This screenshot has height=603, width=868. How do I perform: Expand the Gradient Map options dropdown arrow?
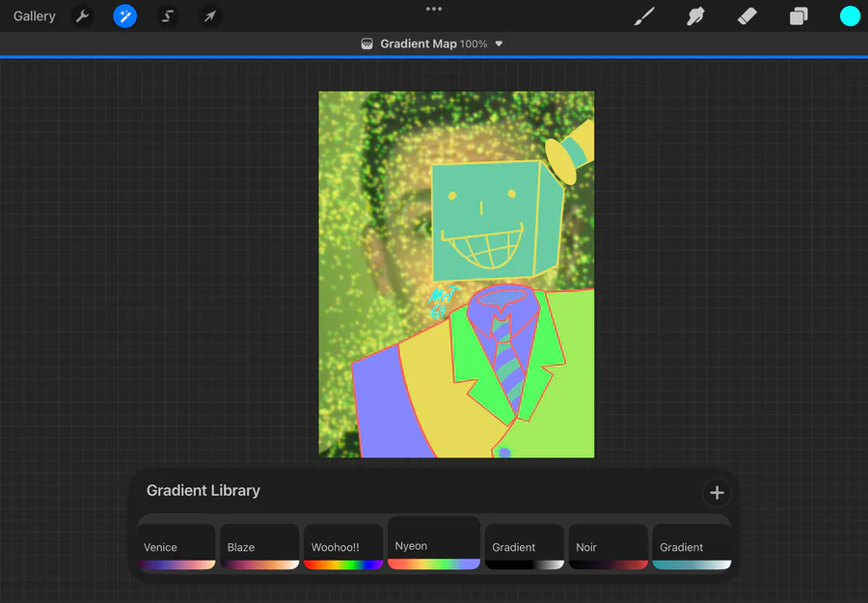pos(499,43)
